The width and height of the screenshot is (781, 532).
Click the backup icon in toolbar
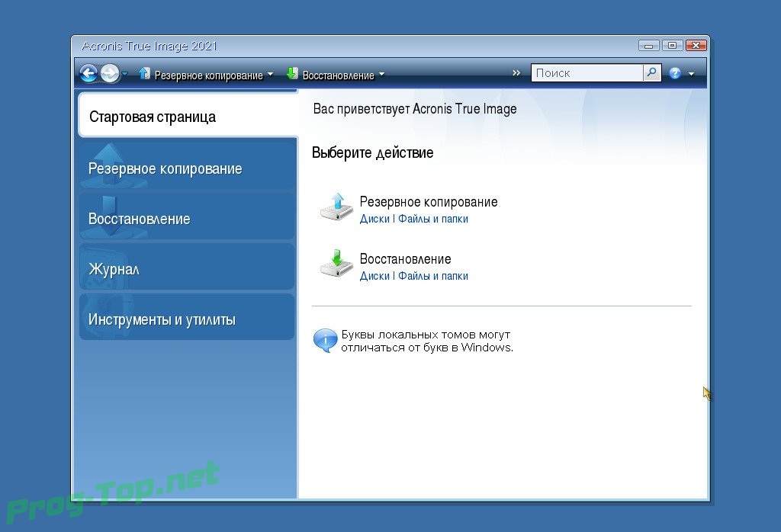pyautogui.click(x=145, y=74)
